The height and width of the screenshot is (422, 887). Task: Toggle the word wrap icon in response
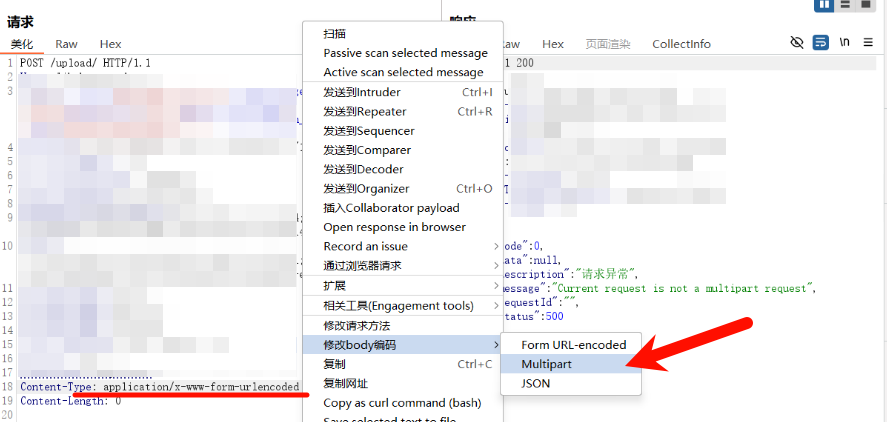tap(821, 42)
